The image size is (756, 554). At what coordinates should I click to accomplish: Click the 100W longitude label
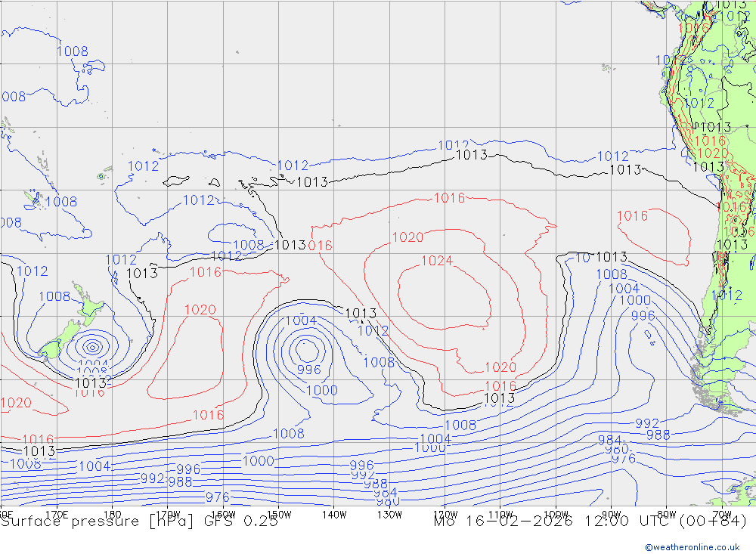point(556,515)
